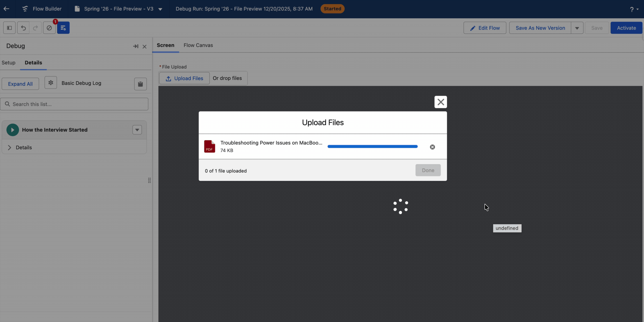Open the flow errors icon with badge 1
Image resolution: width=644 pixels, height=322 pixels.
tap(49, 28)
